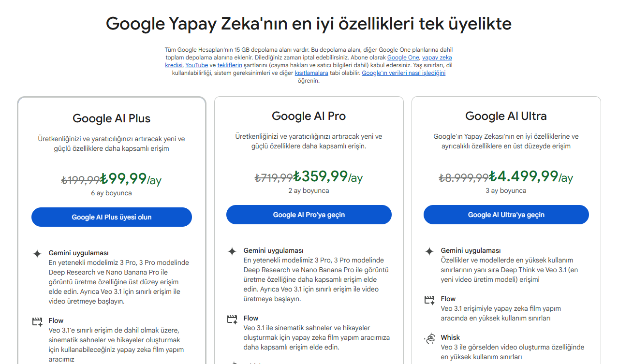Screen dimensions: 633x364
Task: Click the Gemini sparkle icon in Pro plan
Action: tap(232, 251)
